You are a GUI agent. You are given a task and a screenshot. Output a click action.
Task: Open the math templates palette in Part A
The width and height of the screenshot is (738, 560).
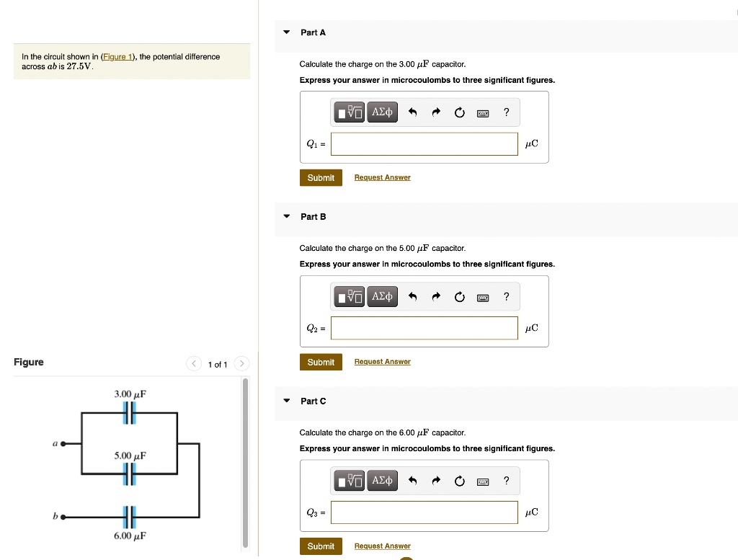click(x=349, y=112)
